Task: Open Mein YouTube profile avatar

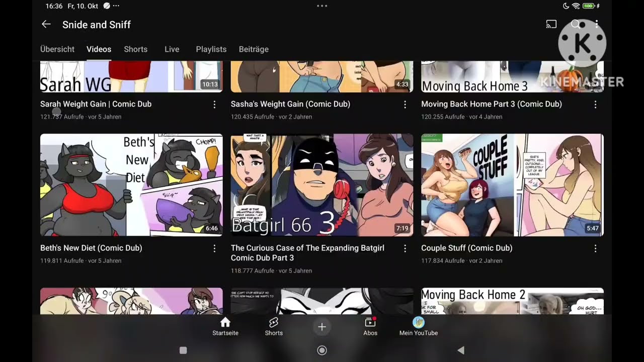Action: click(x=419, y=326)
